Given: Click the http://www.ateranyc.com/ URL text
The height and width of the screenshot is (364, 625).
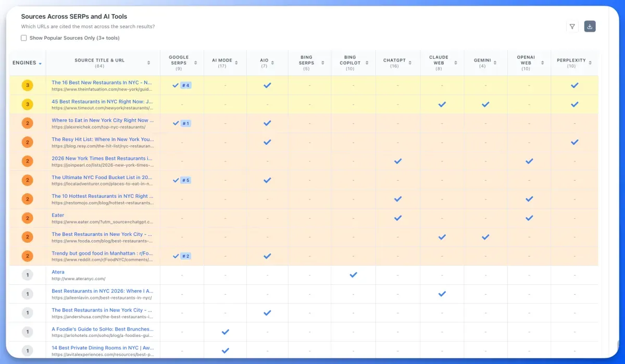Looking at the screenshot, I should pos(78,279).
